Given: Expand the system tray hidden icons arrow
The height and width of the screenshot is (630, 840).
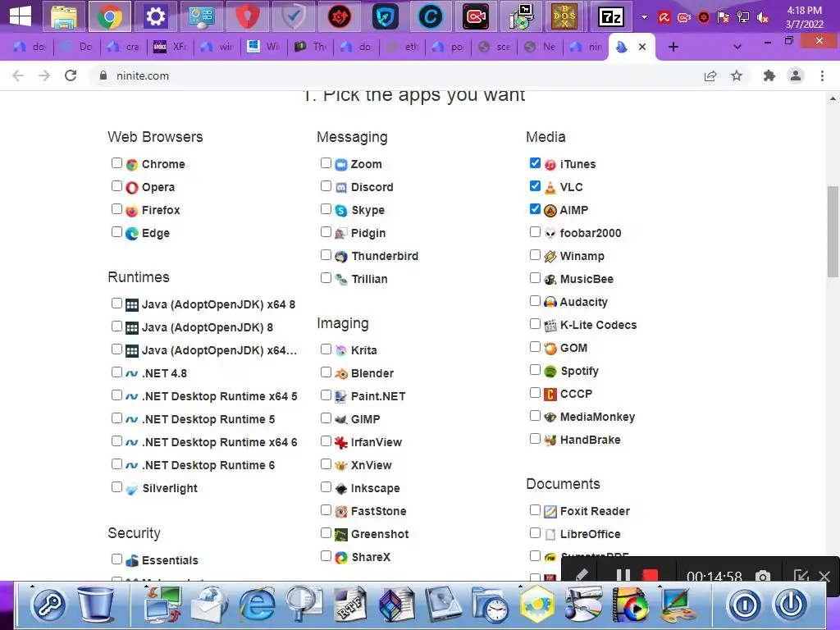Looking at the screenshot, I should point(644,17).
